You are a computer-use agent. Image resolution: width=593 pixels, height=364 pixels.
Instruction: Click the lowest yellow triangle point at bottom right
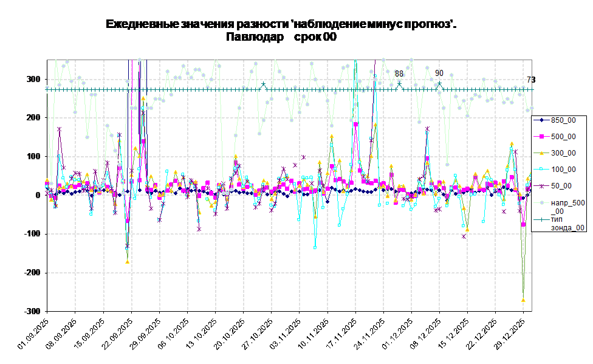523,300
